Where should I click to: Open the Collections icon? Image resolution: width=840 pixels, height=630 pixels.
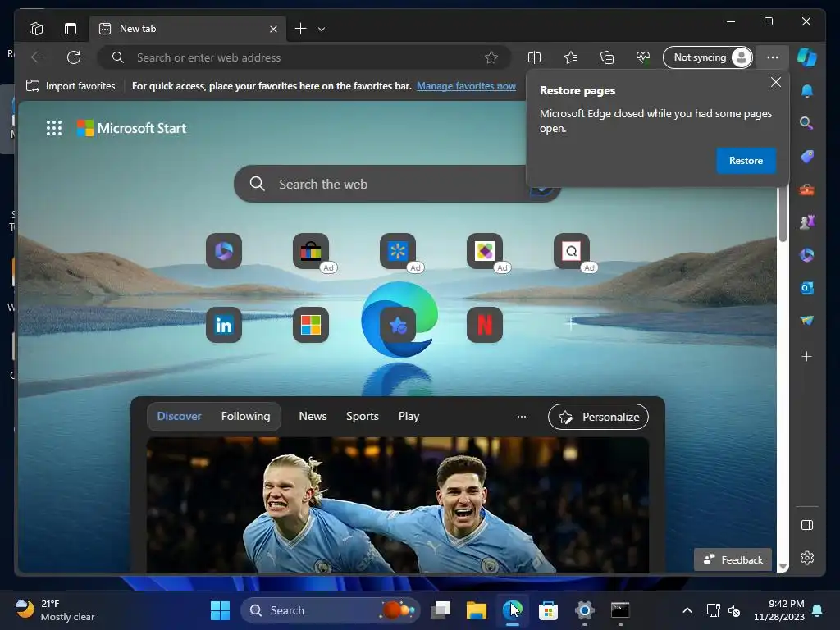pos(607,57)
